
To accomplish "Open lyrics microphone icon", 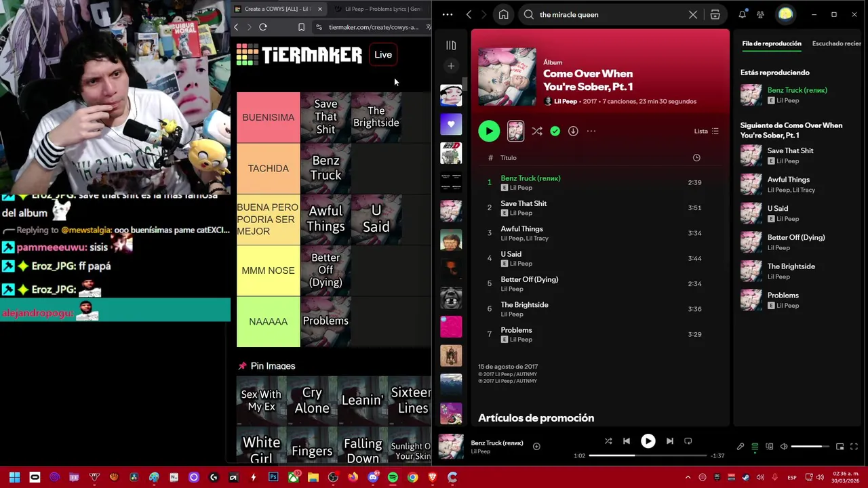I will (741, 447).
